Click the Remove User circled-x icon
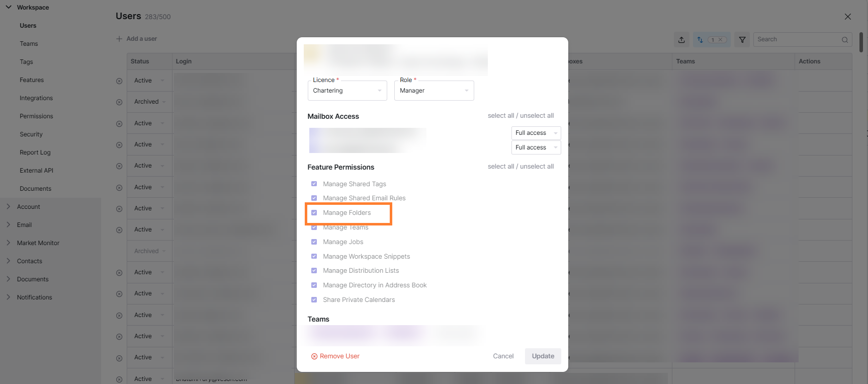This screenshot has width=868, height=384. click(314, 356)
